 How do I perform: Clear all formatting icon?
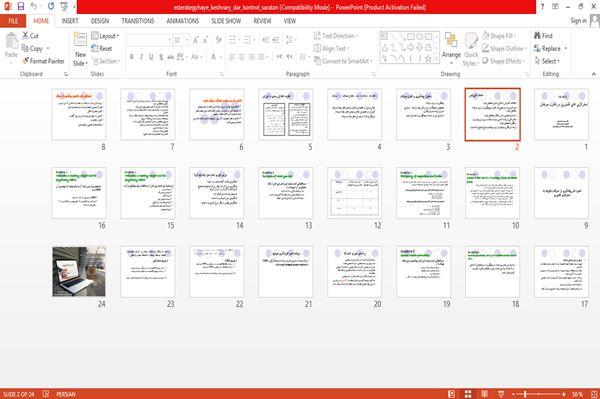(218, 40)
